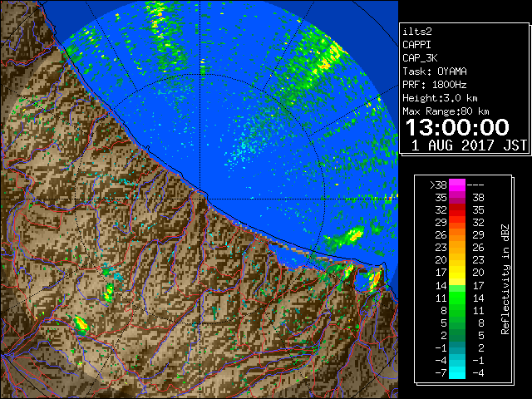Click the cyan -7 dBZ color swatch
Viewport: 532px width, 399px height.
457,372
